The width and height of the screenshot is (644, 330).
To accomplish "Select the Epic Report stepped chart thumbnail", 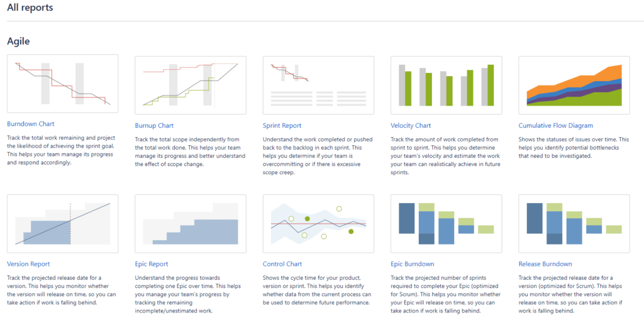I will 191,224.
